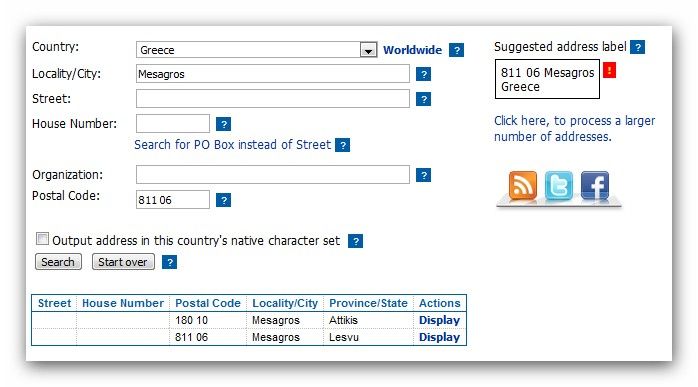698x387 pixels.
Task: Click Display for the Lesvu row
Action: click(x=439, y=337)
